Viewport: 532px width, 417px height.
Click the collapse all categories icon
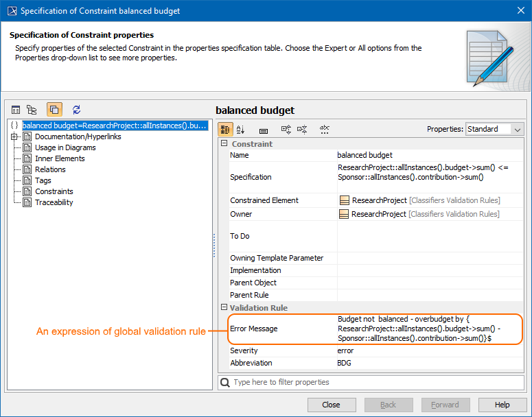point(302,129)
